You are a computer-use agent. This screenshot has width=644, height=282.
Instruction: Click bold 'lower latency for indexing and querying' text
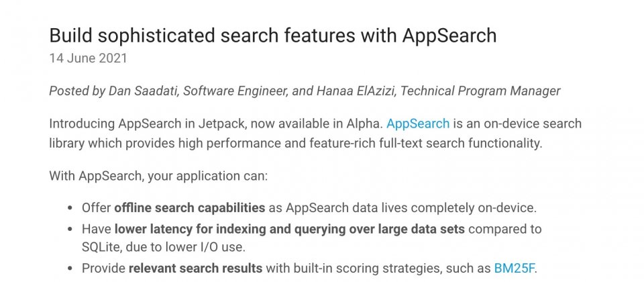pyautogui.click(x=231, y=229)
